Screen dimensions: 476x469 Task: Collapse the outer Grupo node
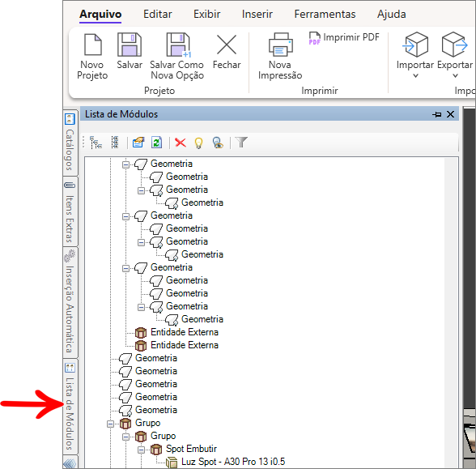pos(110,424)
